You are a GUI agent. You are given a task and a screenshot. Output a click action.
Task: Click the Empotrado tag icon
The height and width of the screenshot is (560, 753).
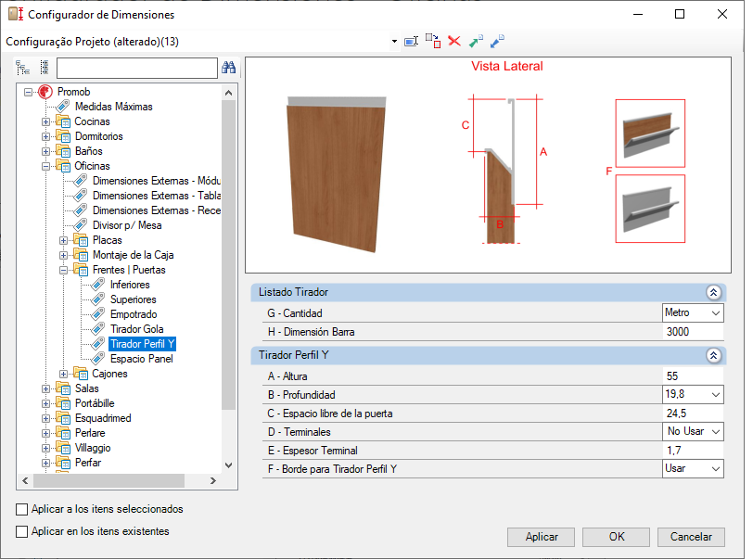coord(98,314)
